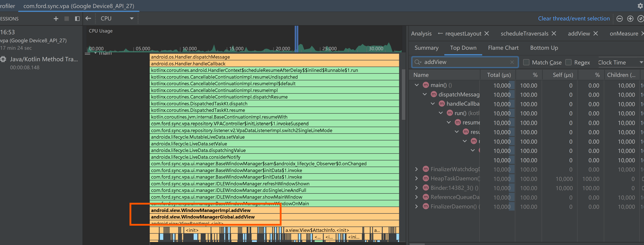
Task: Select the Java/Kotlin Method Trace session entry
Action: [44, 59]
